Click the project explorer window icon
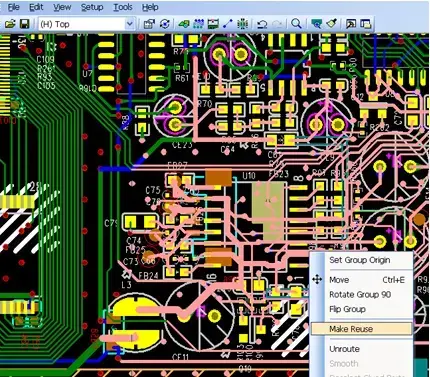The width and height of the screenshot is (430, 377). coord(366,24)
